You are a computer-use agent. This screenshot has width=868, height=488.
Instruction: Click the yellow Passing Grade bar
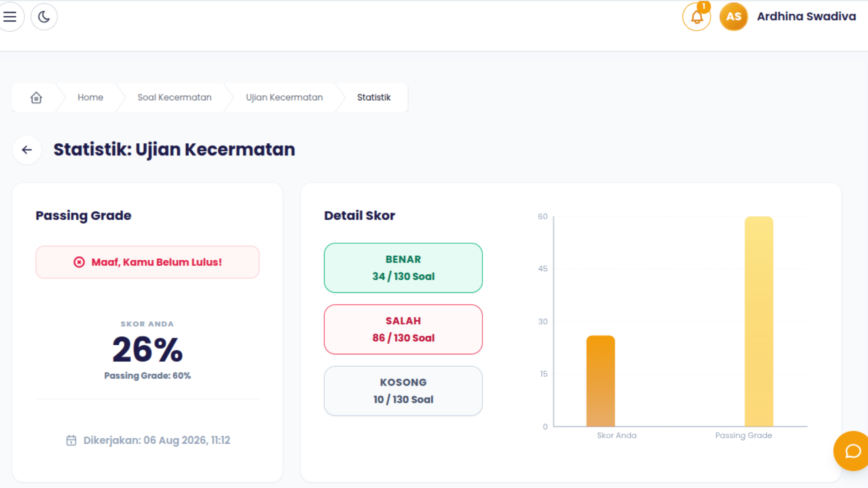coord(759,321)
